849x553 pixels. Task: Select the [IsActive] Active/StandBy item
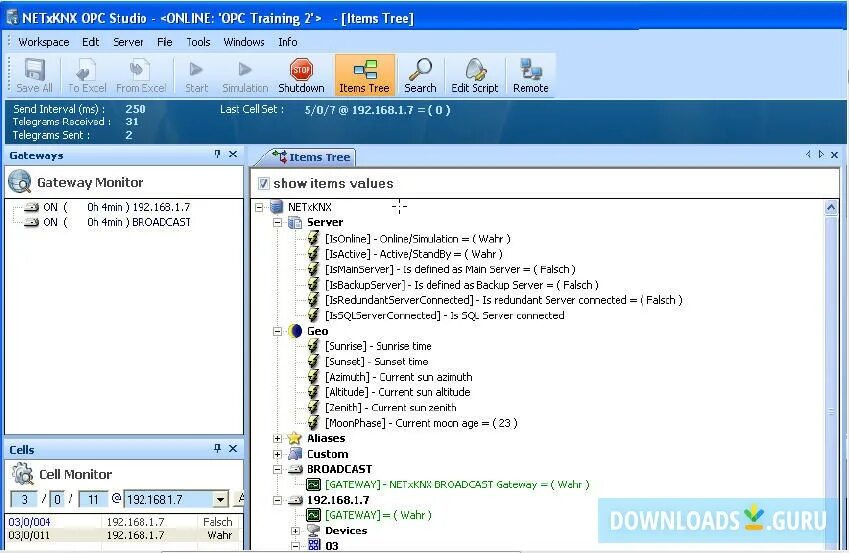pos(414,253)
